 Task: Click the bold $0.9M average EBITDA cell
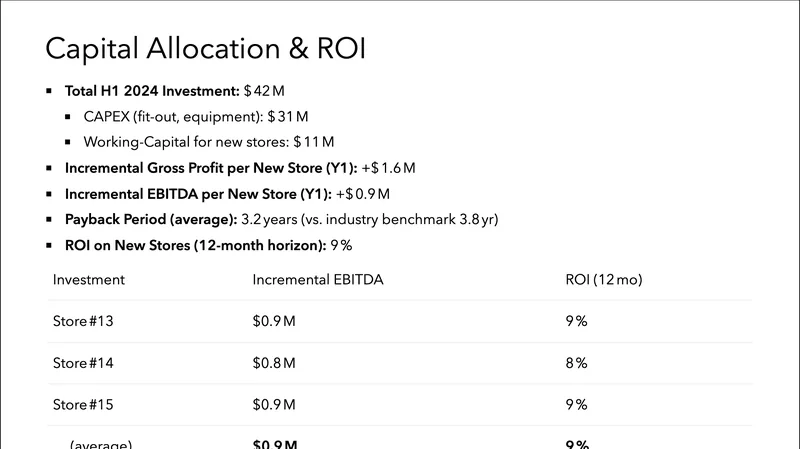point(275,443)
